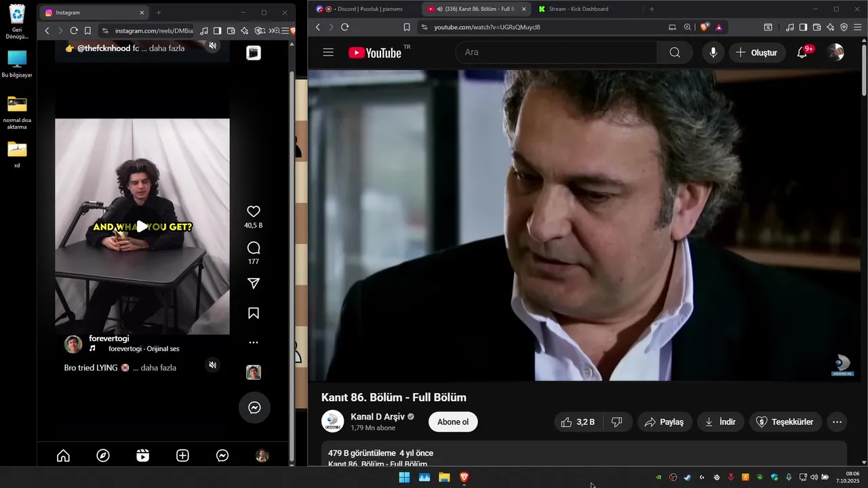Reload the Instagram page

(73, 30)
